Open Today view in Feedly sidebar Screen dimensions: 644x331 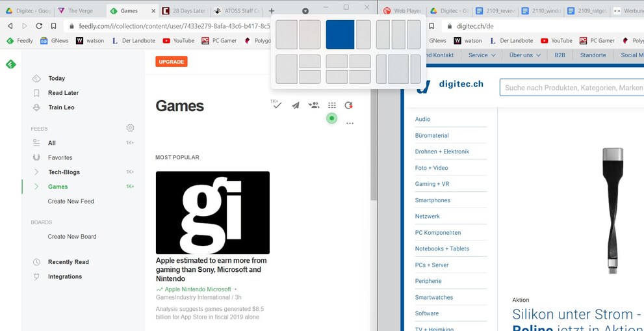point(57,78)
